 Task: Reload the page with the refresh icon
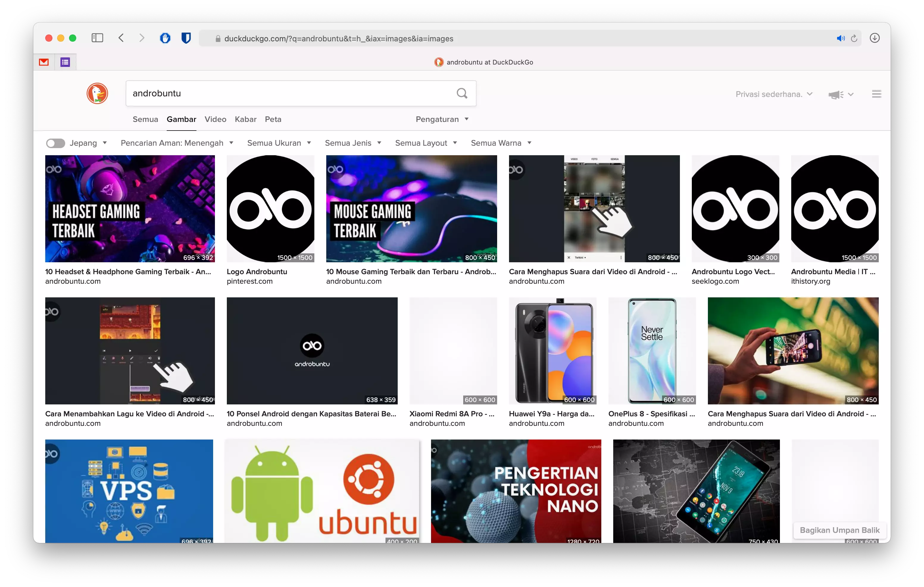(x=854, y=38)
